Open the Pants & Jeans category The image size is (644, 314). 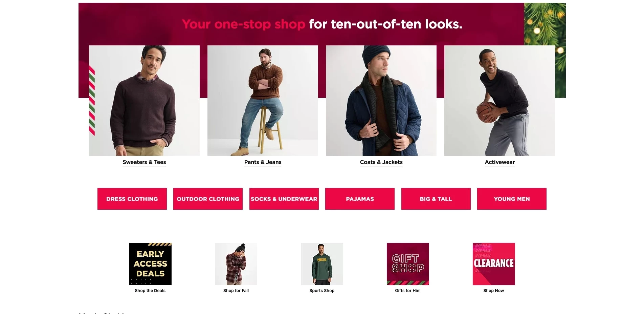click(x=263, y=162)
